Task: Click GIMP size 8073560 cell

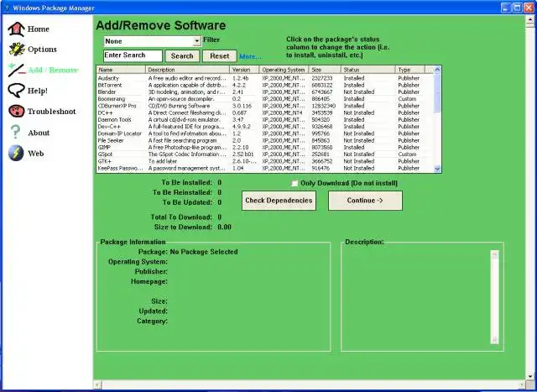Action: 322,148
